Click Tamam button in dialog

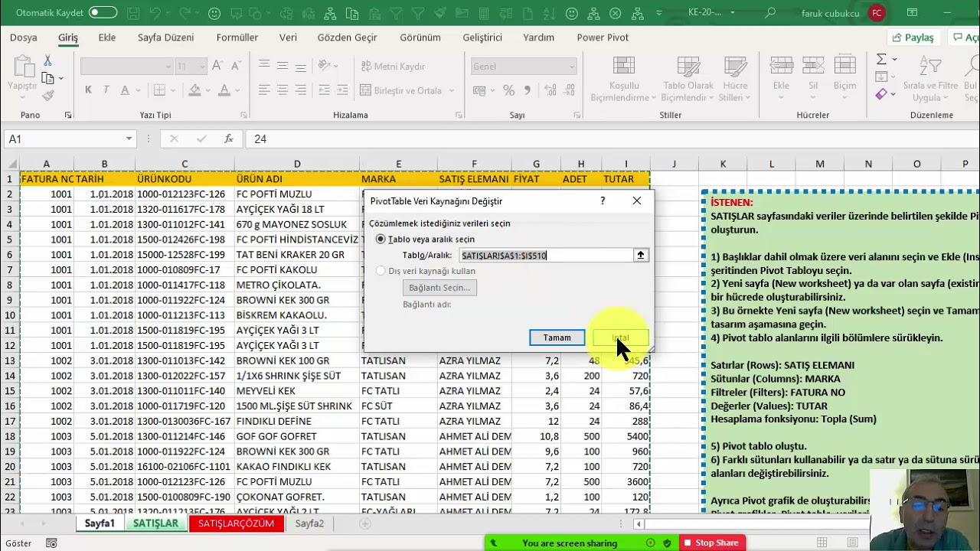coord(557,337)
